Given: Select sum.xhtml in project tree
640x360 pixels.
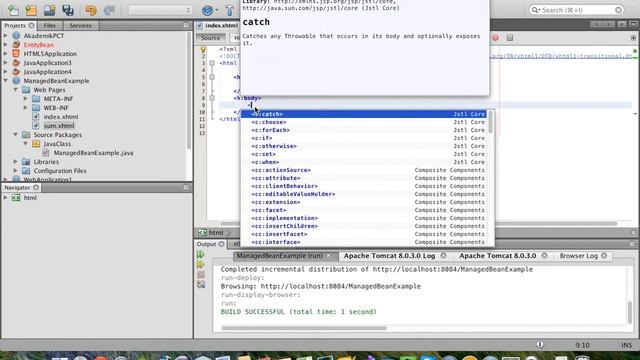Looking at the screenshot, I should coord(59,126).
